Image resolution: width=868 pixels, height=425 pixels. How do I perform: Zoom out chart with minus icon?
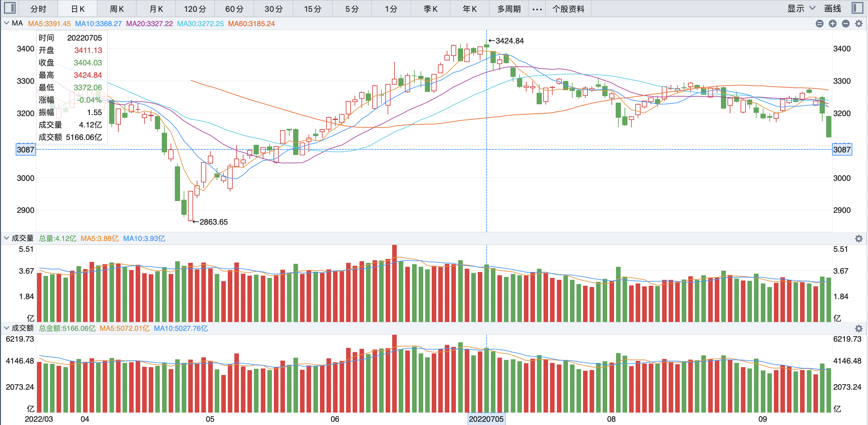point(845,24)
